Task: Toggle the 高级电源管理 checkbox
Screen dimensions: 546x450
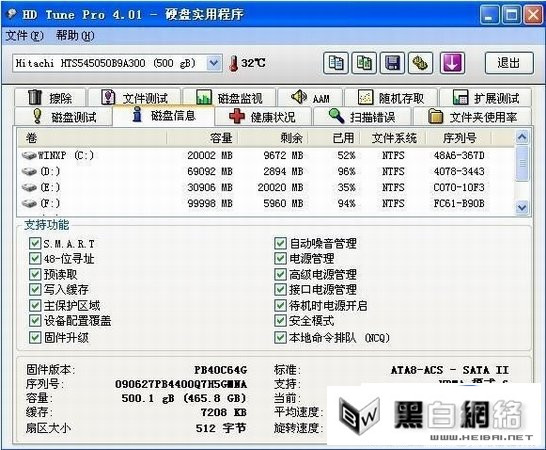Action: tap(280, 274)
